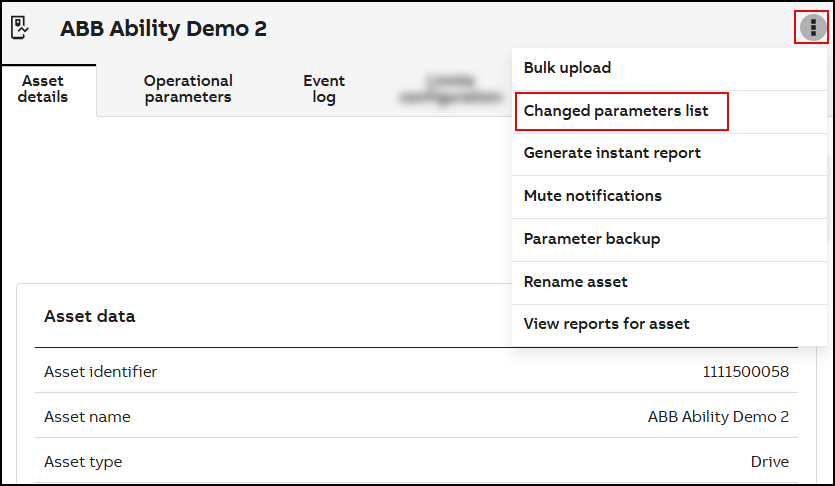Open the Operational parameters tab
Viewport: 835px width, 486px height.
click(x=188, y=89)
